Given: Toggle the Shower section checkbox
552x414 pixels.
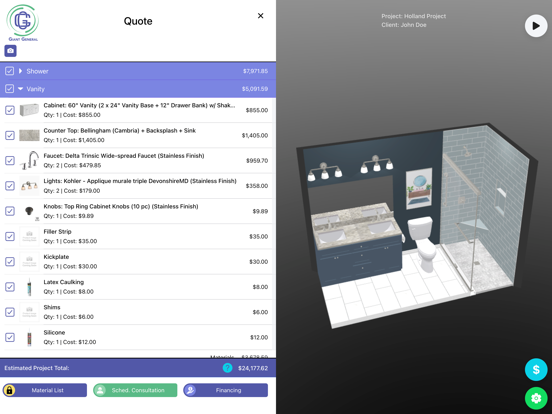Looking at the screenshot, I should [10, 71].
